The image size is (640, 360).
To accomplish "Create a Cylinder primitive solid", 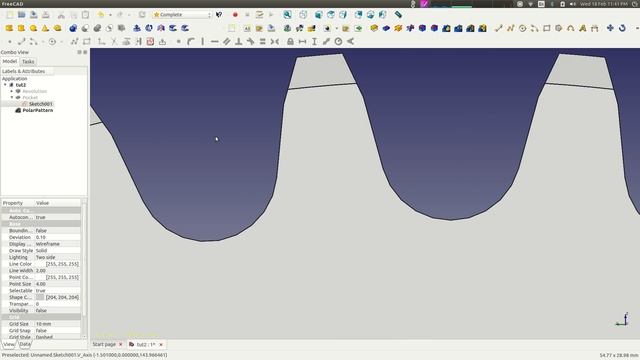I will (x=21, y=28).
